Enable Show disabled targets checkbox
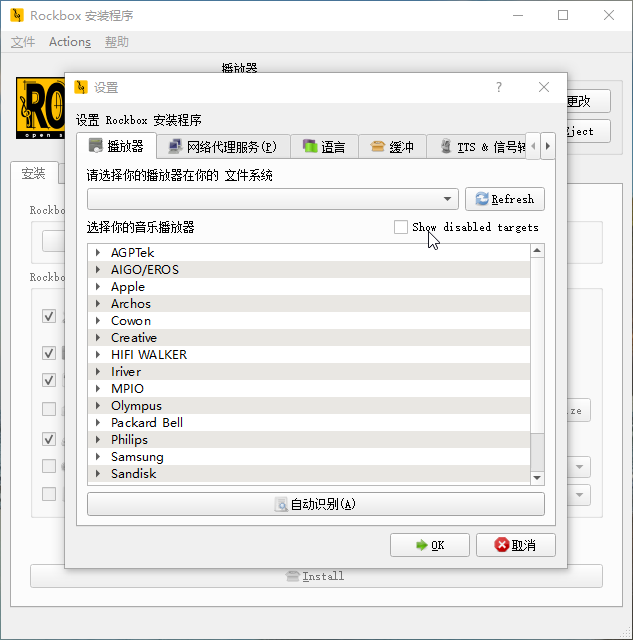This screenshot has height=640, width=633. pyautogui.click(x=401, y=227)
